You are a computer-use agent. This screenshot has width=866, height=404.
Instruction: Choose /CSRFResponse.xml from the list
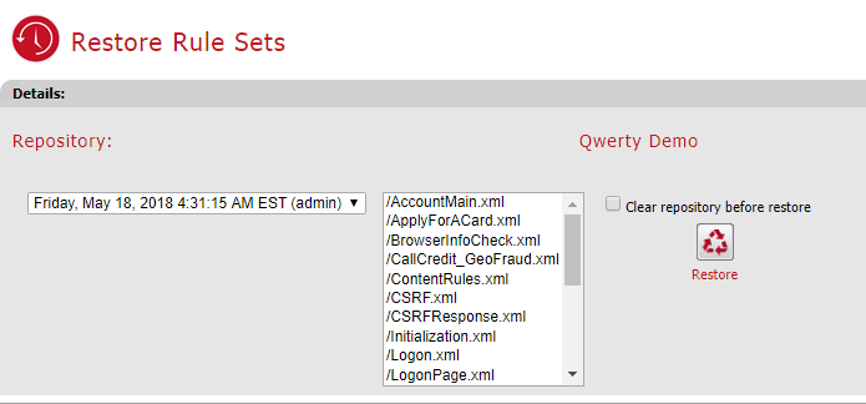tap(455, 317)
